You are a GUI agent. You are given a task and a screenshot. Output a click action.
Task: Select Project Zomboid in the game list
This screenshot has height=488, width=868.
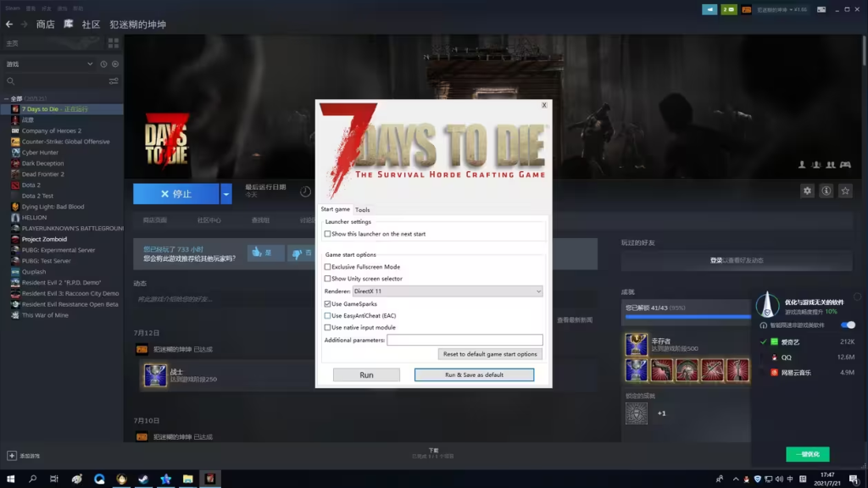(x=44, y=239)
